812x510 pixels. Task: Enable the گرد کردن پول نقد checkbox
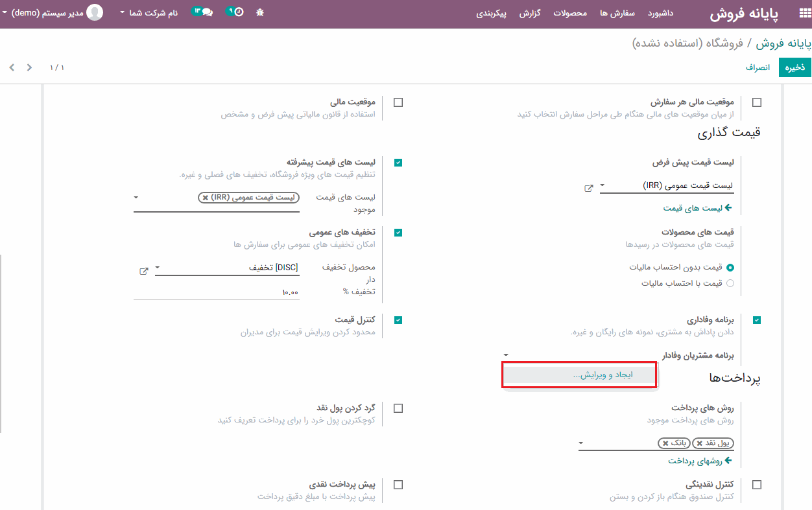[398, 408]
